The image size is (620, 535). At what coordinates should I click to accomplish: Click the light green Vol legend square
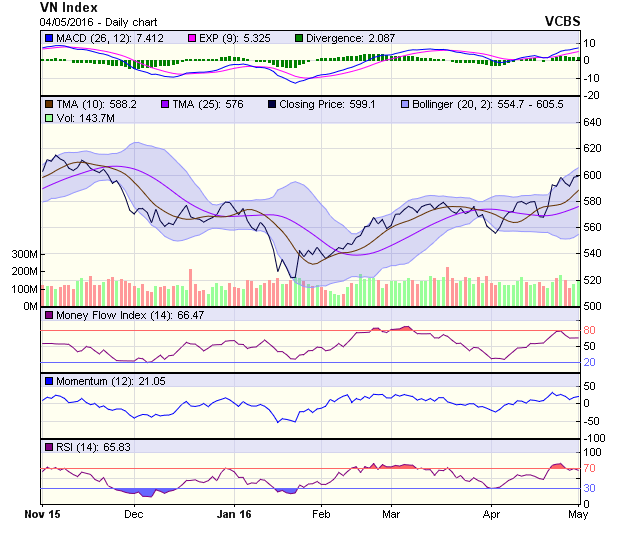48,118
